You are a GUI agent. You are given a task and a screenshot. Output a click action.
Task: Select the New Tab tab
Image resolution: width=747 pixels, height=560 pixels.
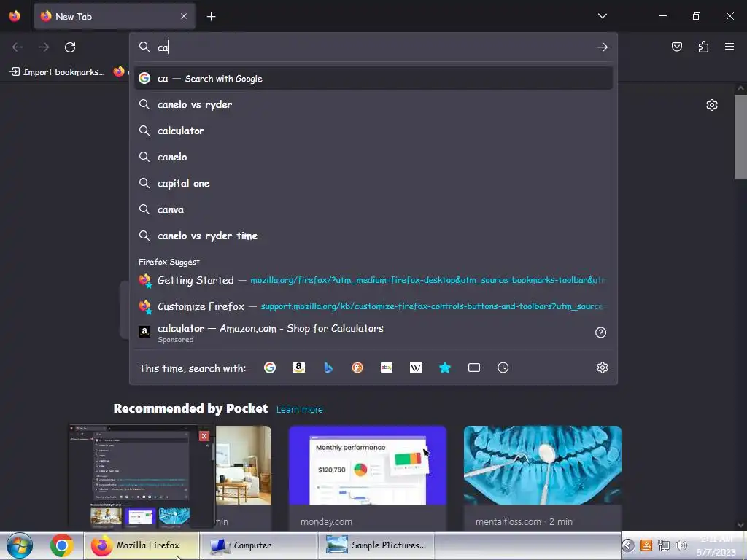115,16
